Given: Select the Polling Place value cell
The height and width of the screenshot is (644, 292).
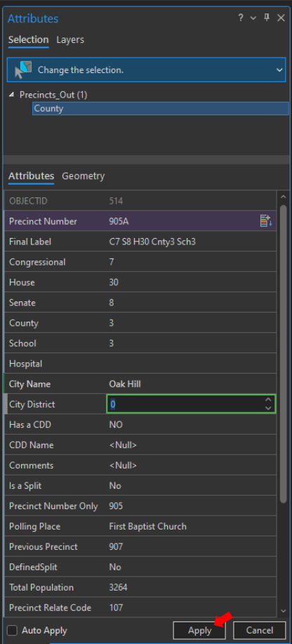Looking at the screenshot, I should (192, 526).
